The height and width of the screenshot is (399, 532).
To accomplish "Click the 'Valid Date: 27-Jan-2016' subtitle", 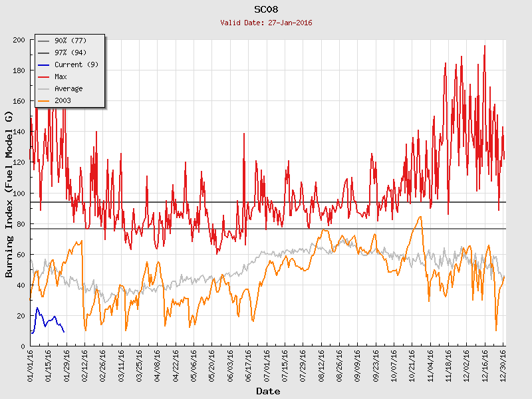I will [x=266, y=23].
